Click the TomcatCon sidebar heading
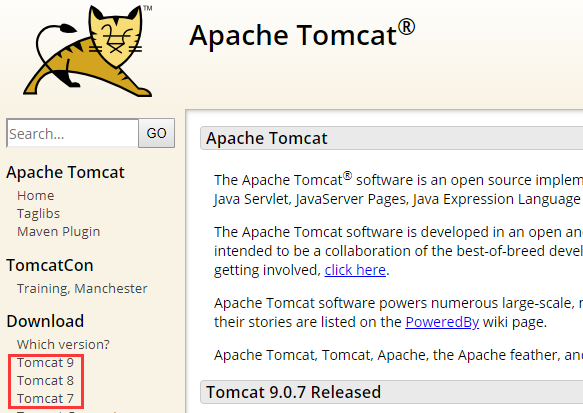This screenshot has width=583, height=413. point(50,265)
